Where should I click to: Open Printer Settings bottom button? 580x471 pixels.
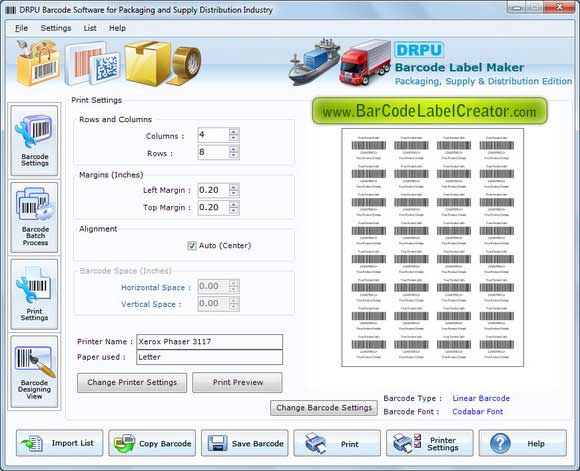tap(429, 443)
